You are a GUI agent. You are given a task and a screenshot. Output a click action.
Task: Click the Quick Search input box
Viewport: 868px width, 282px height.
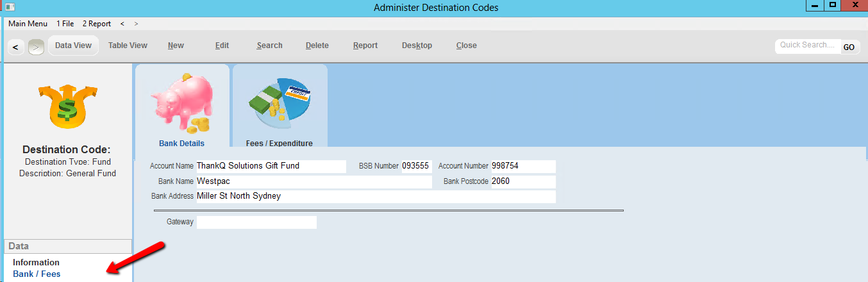tap(807, 46)
